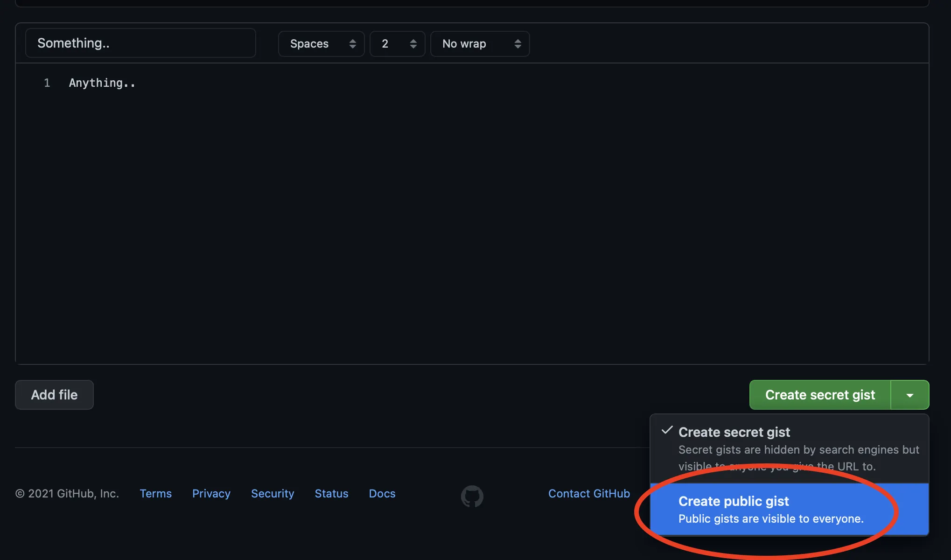This screenshot has height=560, width=951.
Task: Click the GitHub Octocat logo in footer
Action: pyautogui.click(x=472, y=496)
